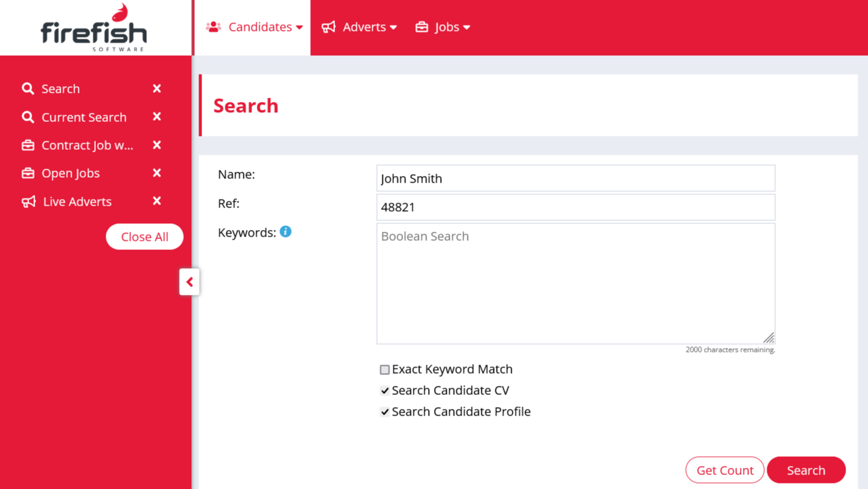Image resolution: width=868 pixels, height=489 pixels.
Task: Click the Jobs briefcase icon in top bar
Action: pyautogui.click(x=422, y=27)
